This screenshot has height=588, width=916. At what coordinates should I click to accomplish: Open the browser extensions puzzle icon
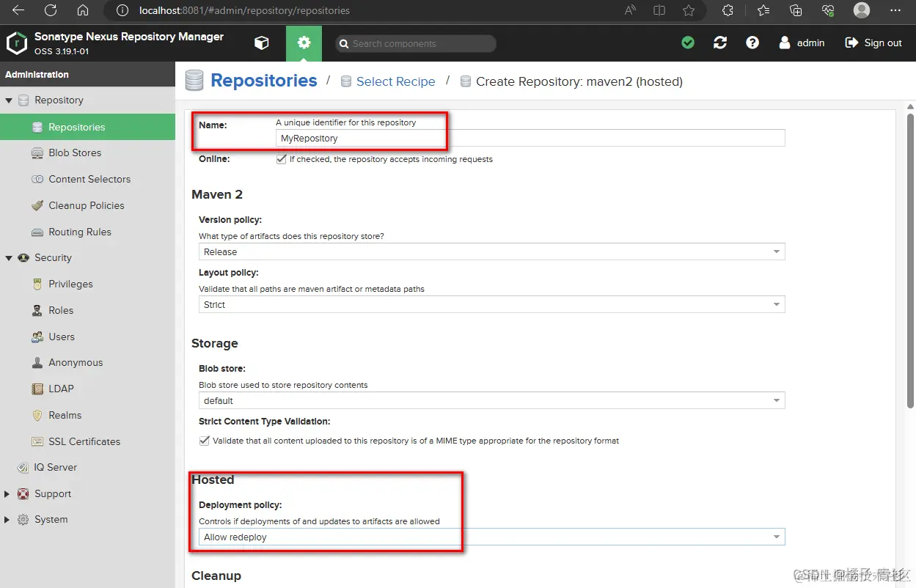[x=728, y=10]
